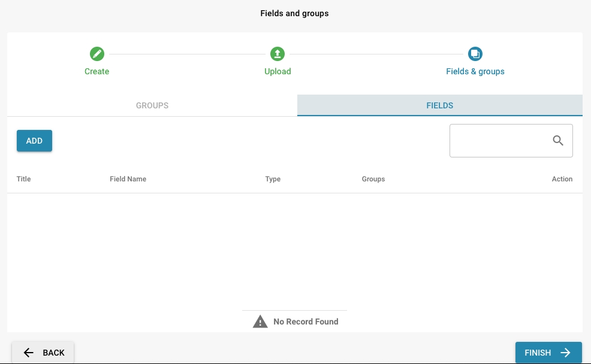The height and width of the screenshot is (364, 591).
Task: Click the Upload step arrow icon
Action: click(x=277, y=54)
